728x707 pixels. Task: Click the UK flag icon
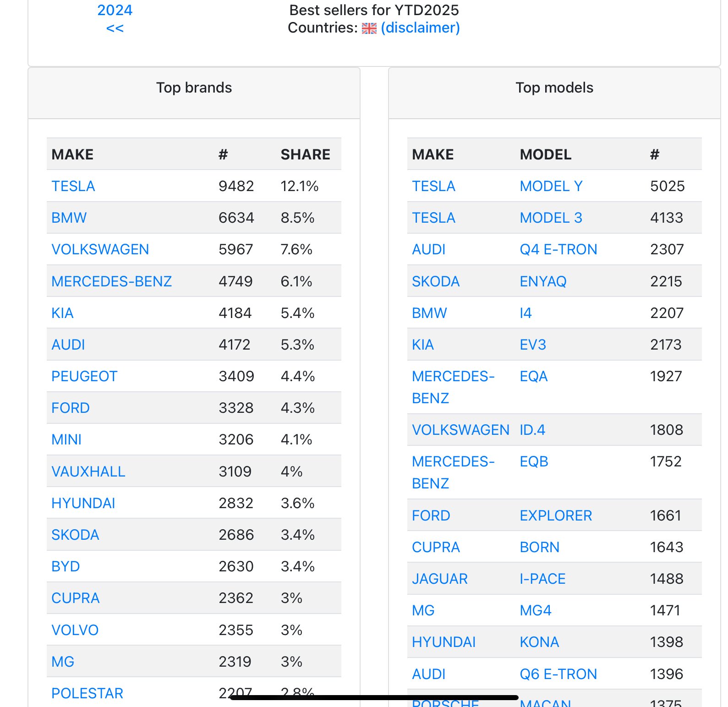pyautogui.click(x=369, y=28)
